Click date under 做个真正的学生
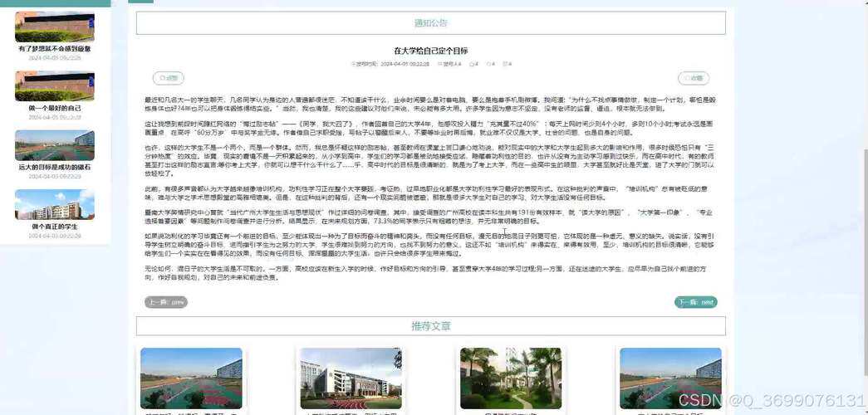This screenshot has height=415, width=868. coord(54,236)
